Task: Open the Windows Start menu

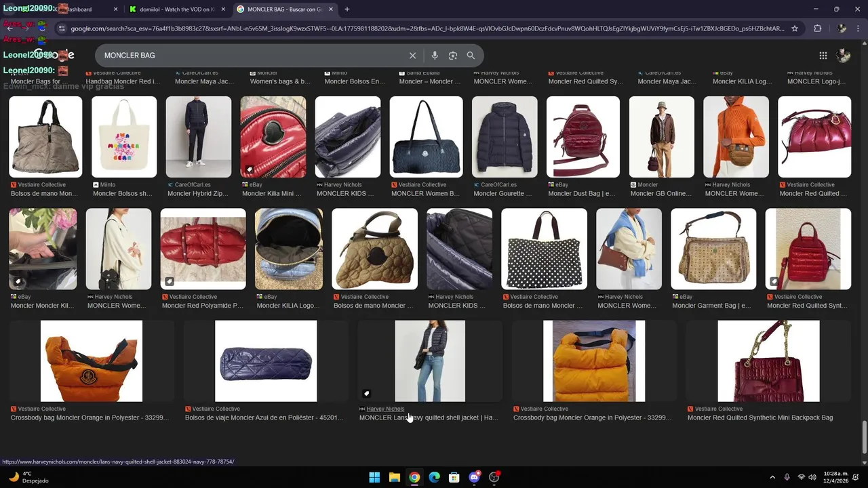Action: 374,477
